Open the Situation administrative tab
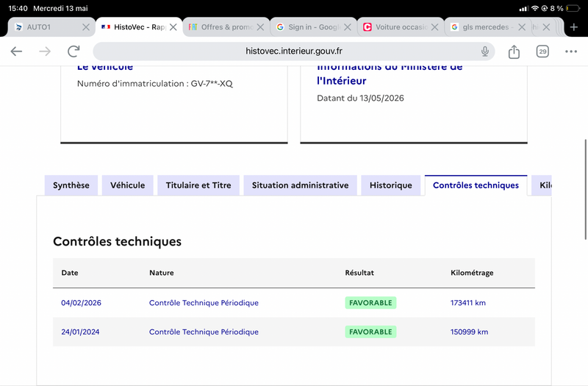Image resolution: width=588 pixels, height=386 pixels. coord(300,185)
